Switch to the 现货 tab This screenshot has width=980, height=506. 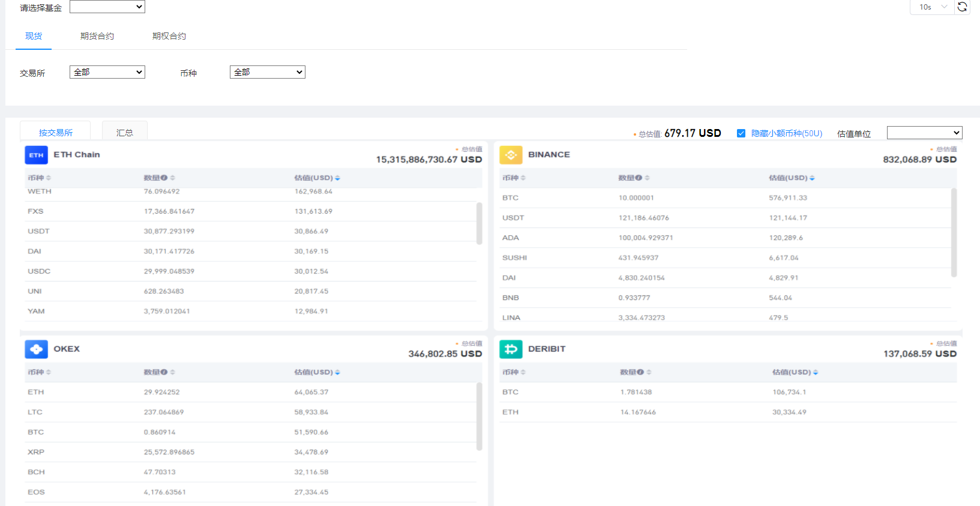click(34, 36)
